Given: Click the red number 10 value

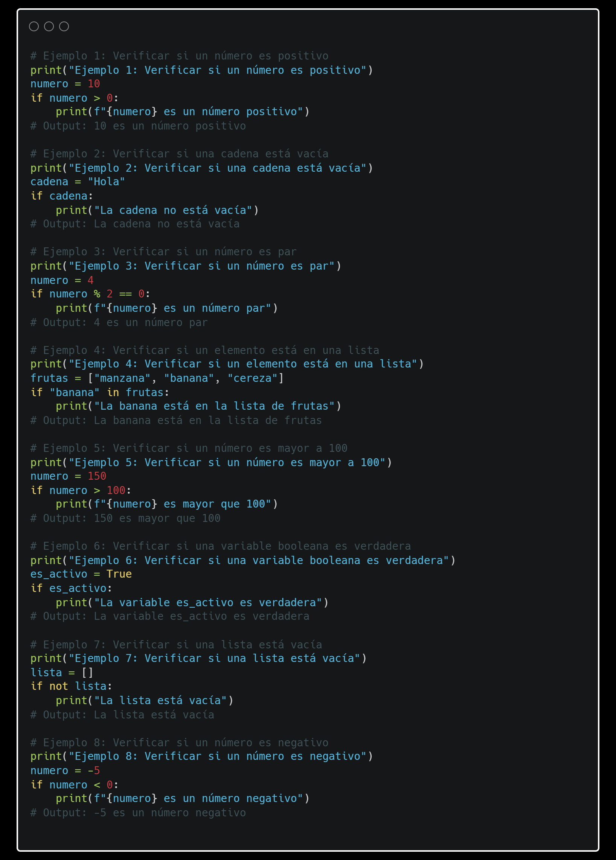Looking at the screenshot, I should 94,84.
